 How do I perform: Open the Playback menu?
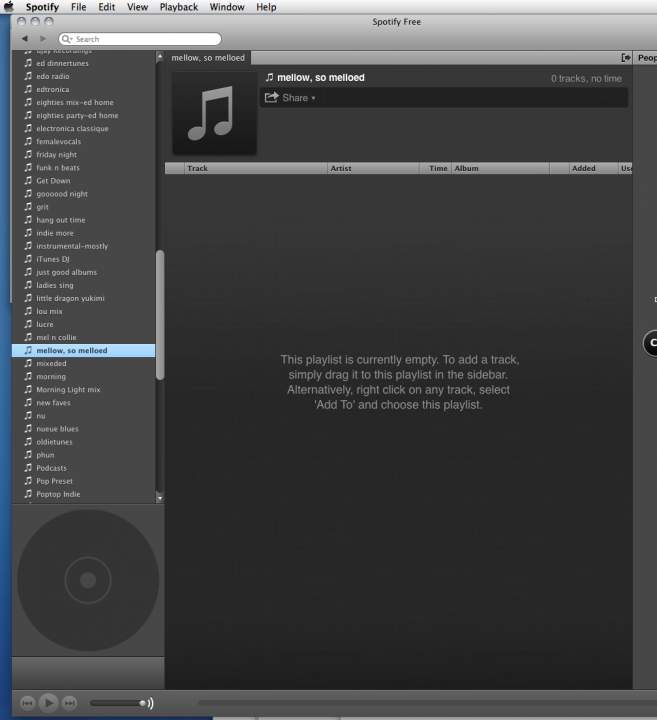(179, 7)
